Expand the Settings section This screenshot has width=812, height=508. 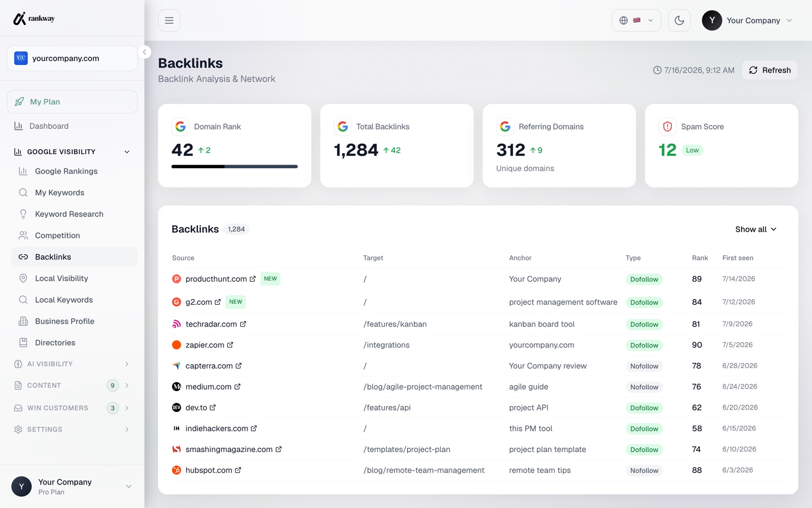pyautogui.click(x=72, y=429)
